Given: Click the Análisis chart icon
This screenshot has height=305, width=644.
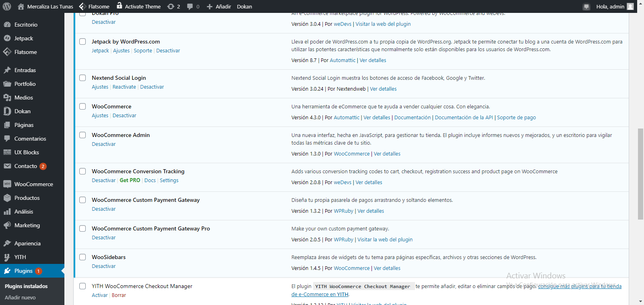Looking at the screenshot, I should tap(7, 212).
